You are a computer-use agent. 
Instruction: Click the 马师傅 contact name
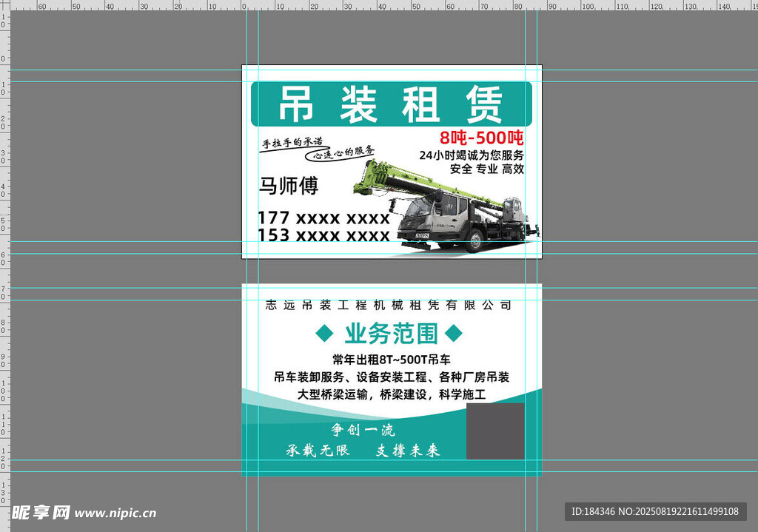pos(288,186)
